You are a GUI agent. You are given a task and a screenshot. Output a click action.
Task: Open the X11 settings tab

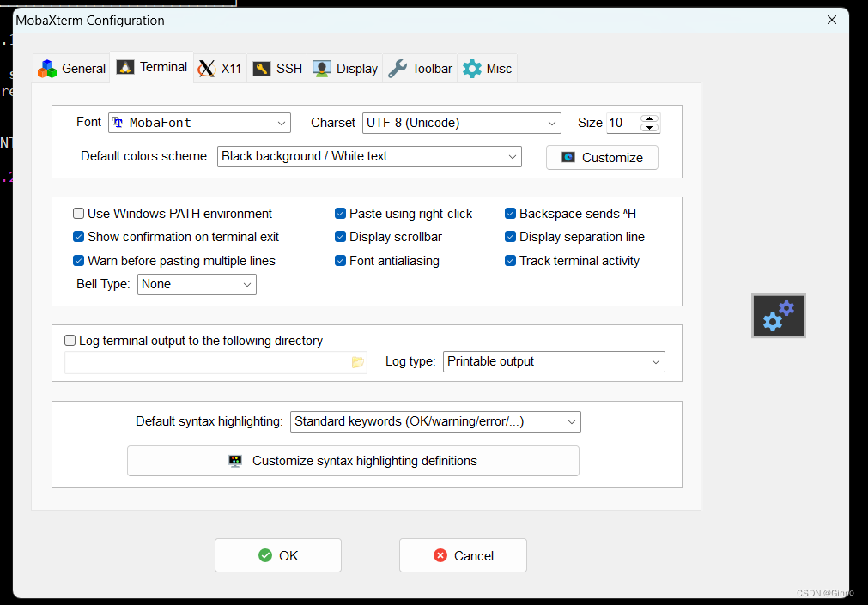[x=220, y=69]
